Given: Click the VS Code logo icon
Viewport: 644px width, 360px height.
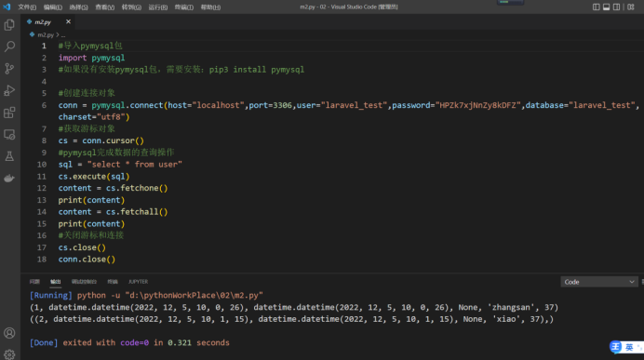Looking at the screenshot, I should [7, 7].
